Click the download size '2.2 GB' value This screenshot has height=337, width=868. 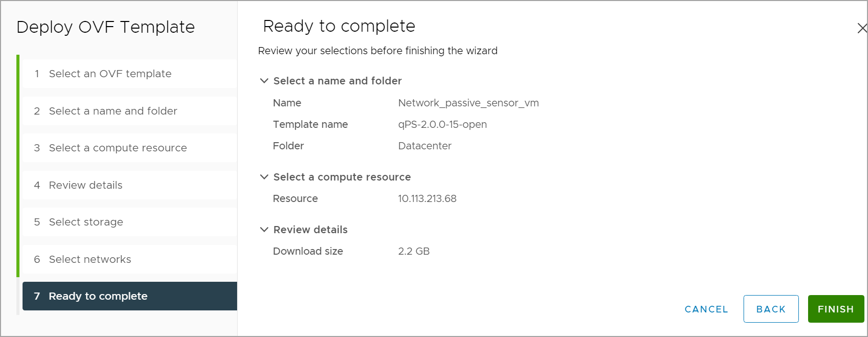[x=414, y=251]
